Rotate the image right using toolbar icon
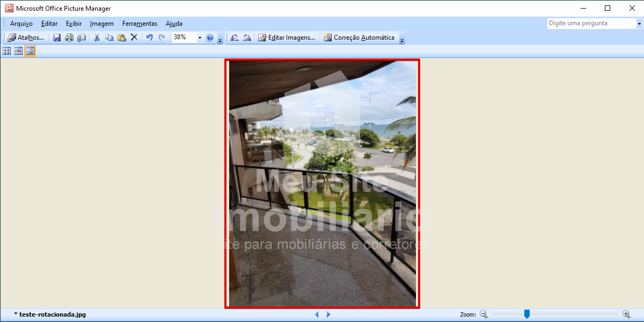Screen dimensions: 644x322 click(x=247, y=38)
